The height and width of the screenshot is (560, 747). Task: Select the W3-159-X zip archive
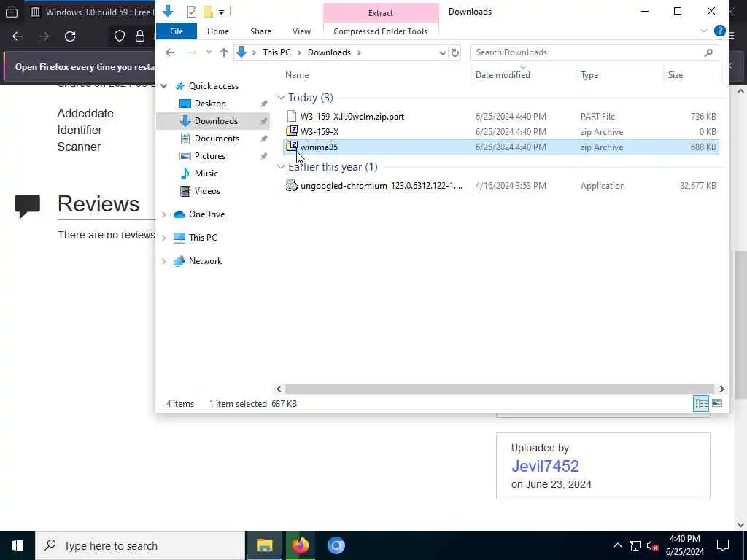point(320,131)
